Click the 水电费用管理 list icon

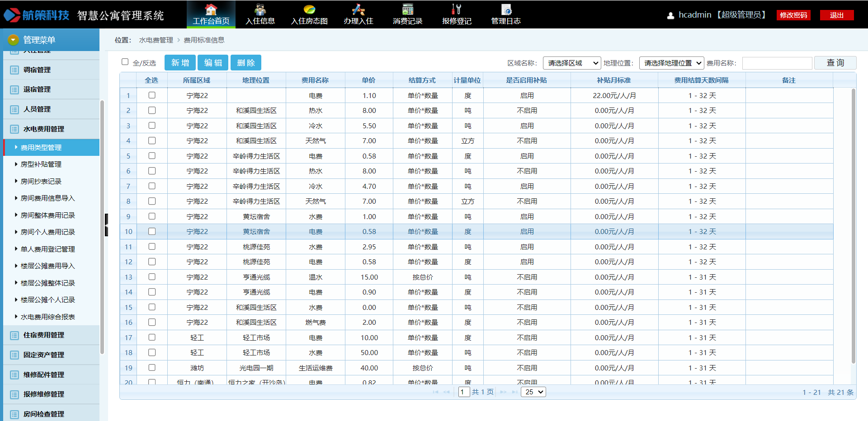(14, 129)
